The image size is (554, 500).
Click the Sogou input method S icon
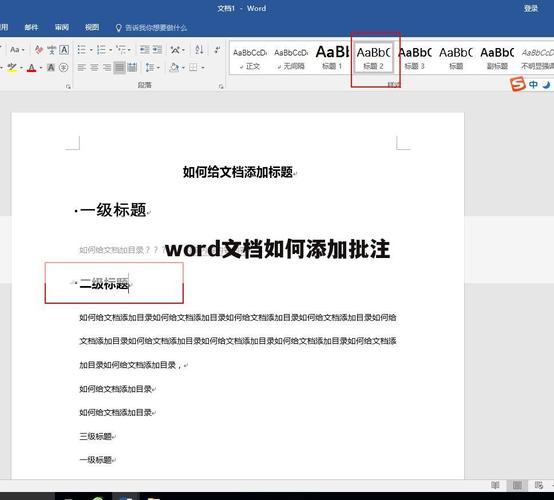click(517, 84)
